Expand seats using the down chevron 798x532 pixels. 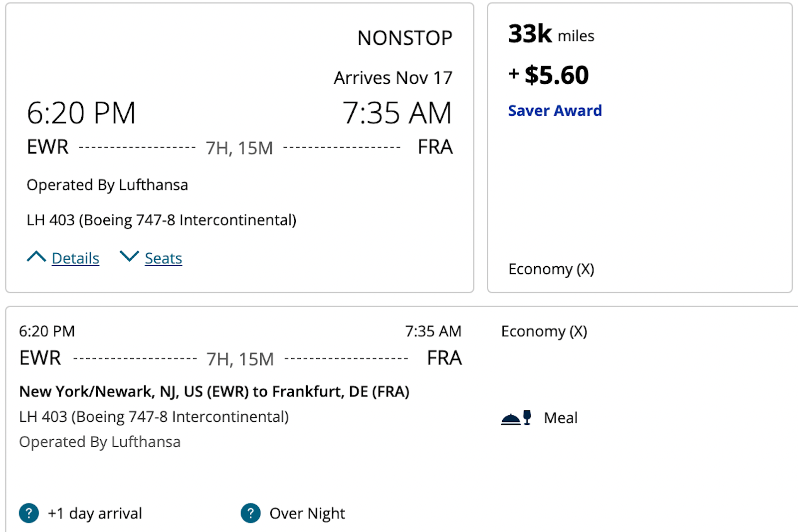(129, 256)
